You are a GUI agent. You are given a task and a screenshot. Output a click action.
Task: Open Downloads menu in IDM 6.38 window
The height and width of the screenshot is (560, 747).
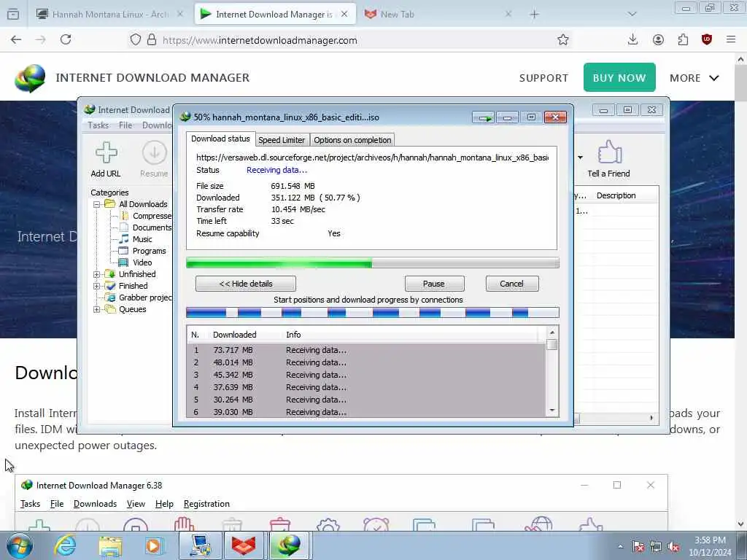pos(95,504)
